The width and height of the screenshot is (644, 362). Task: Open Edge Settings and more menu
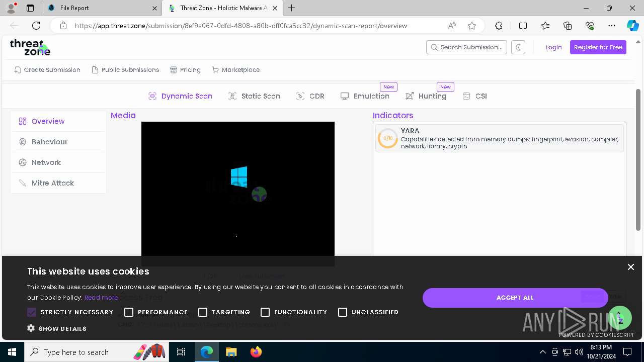pyautogui.click(x=612, y=26)
